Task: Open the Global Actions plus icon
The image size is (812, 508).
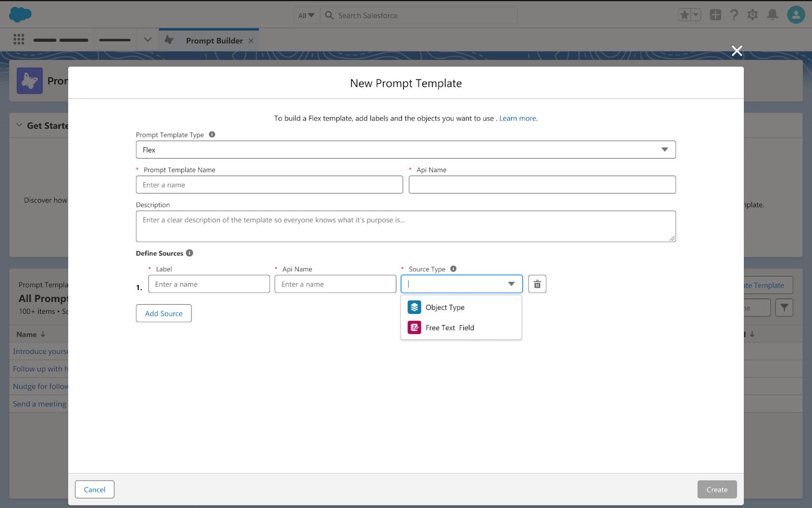Action: [715, 15]
